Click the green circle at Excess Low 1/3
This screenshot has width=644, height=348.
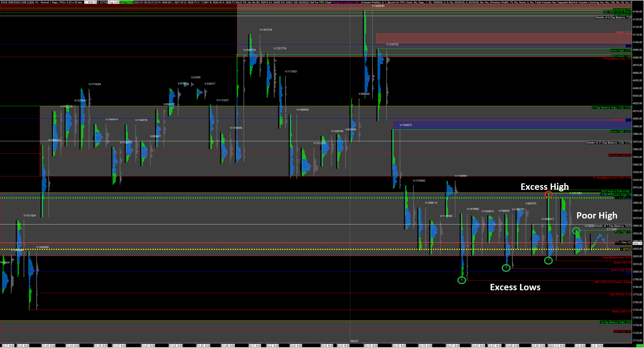point(548,261)
